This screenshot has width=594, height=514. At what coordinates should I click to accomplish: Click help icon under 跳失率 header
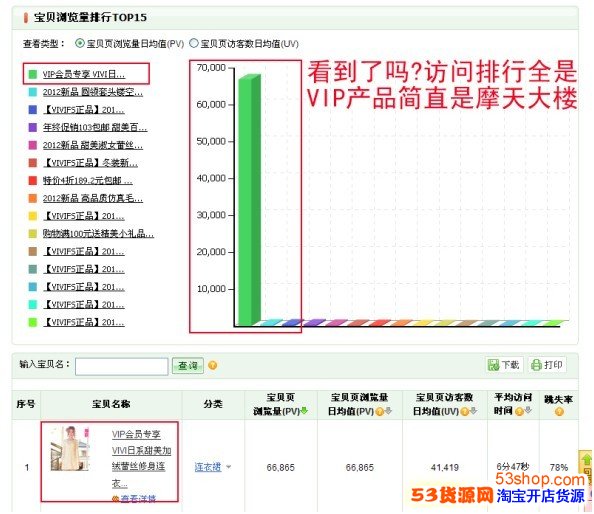(x=559, y=411)
